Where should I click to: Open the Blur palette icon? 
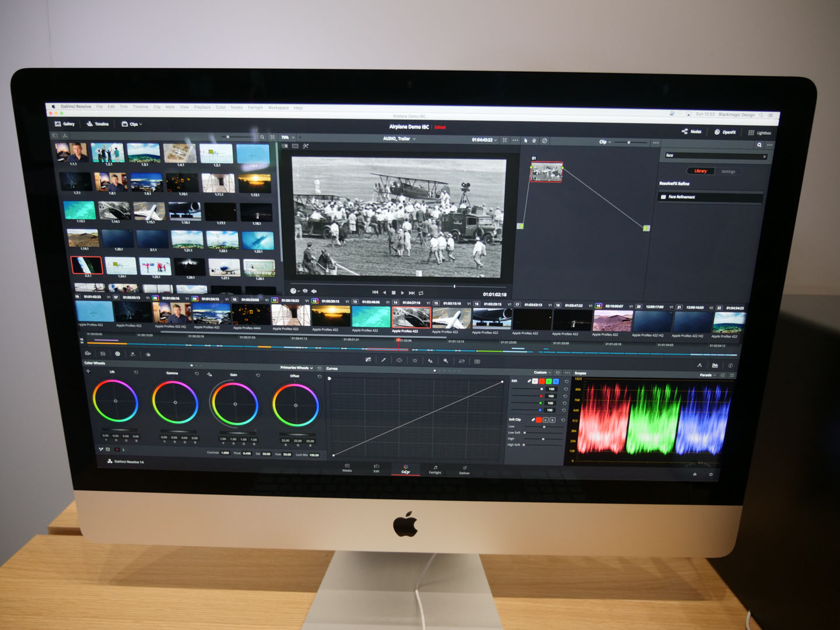point(430,360)
